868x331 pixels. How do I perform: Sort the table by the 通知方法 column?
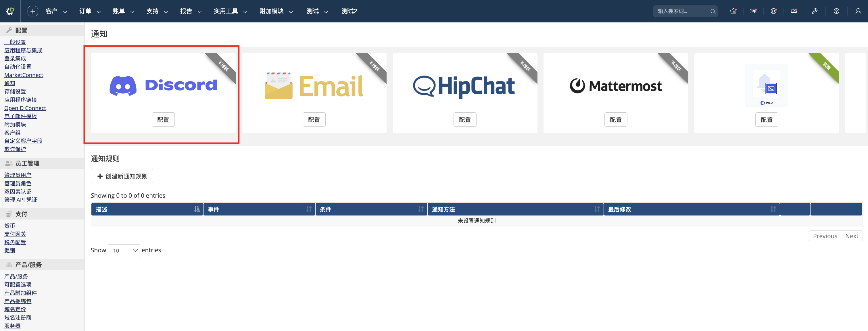click(x=515, y=209)
